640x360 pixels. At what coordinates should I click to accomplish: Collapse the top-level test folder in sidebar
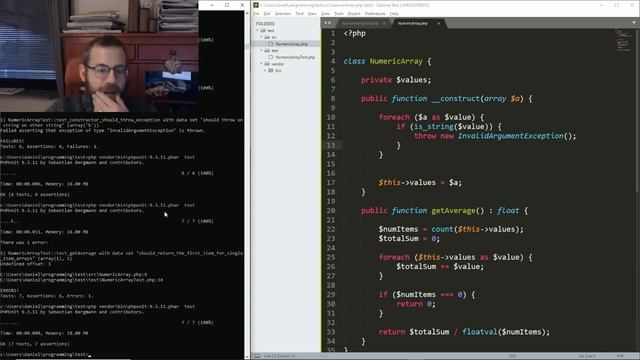[258, 31]
